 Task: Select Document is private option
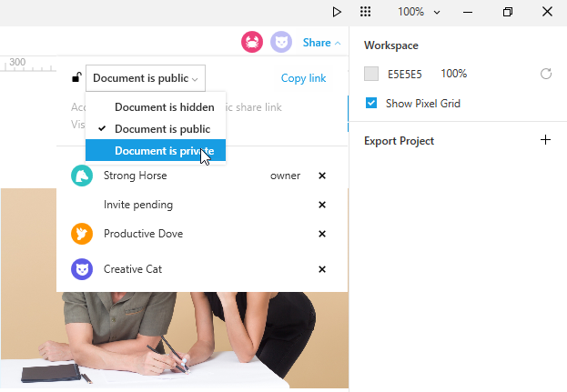pos(156,150)
